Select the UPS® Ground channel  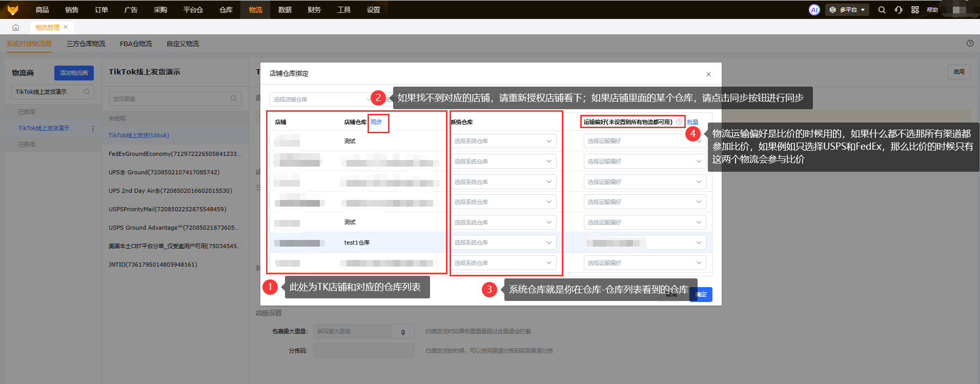coord(164,172)
